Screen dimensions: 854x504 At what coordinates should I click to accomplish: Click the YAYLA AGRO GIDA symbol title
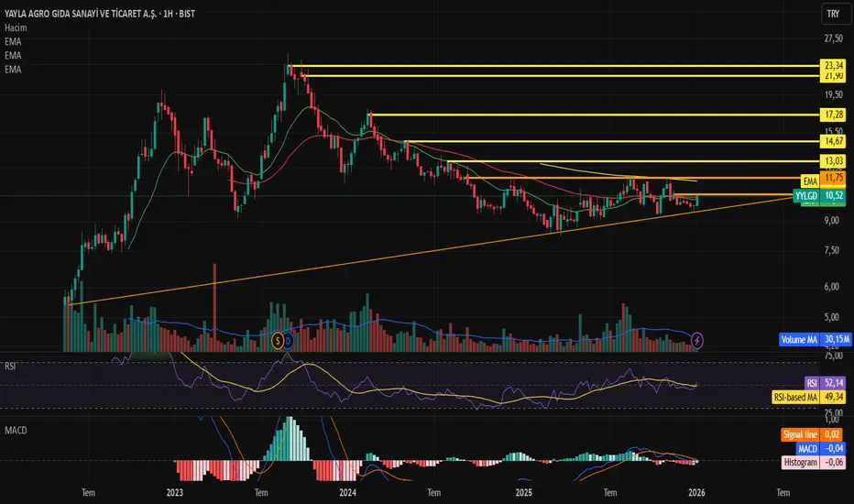coord(99,14)
